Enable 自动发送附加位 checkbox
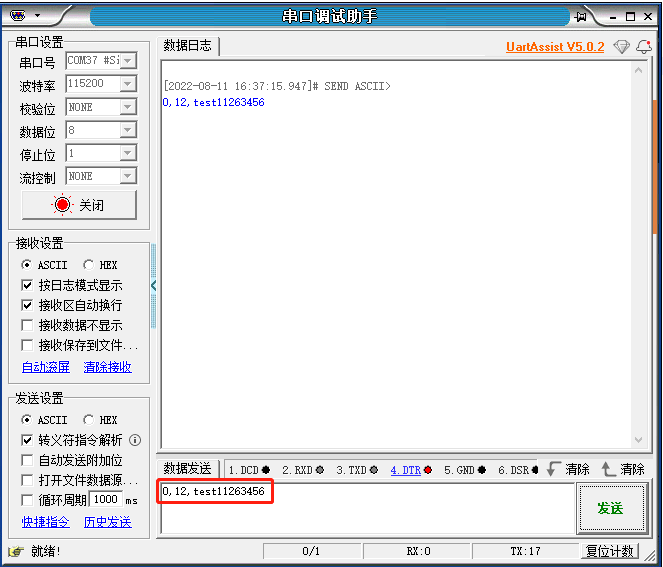Image resolution: width=663 pixels, height=567 pixels. (x=27, y=460)
